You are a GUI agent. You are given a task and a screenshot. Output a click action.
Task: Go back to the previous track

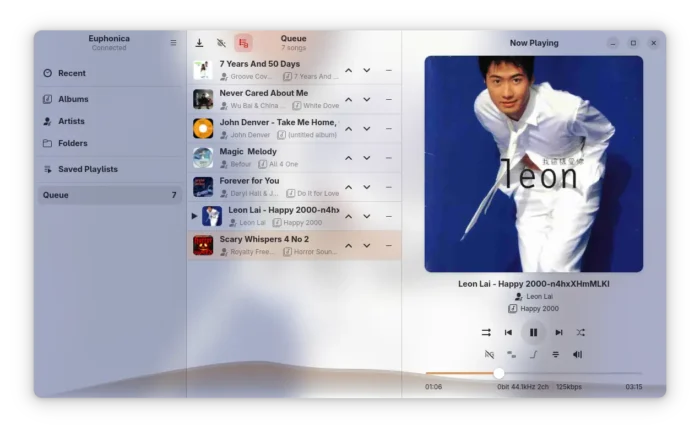(x=508, y=332)
